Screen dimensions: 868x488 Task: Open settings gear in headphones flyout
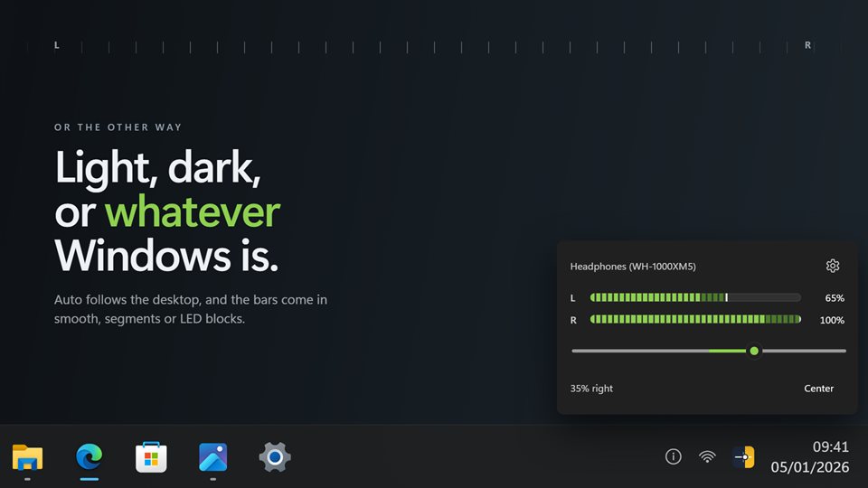pyautogui.click(x=833, y=266)
